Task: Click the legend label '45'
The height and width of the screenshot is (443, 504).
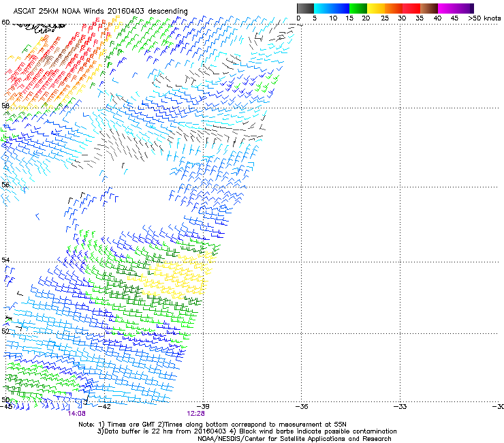Action: (x=454, y=18)
